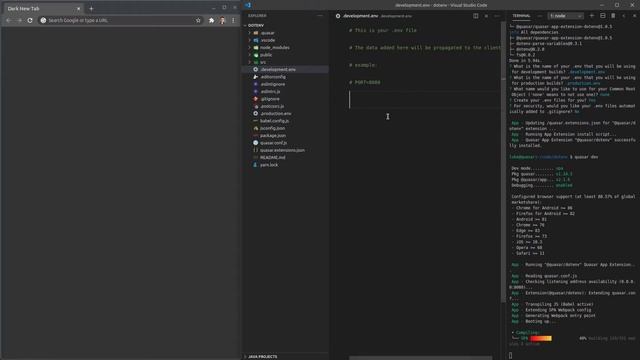Expand the node_modules folder

pos(275,48)
